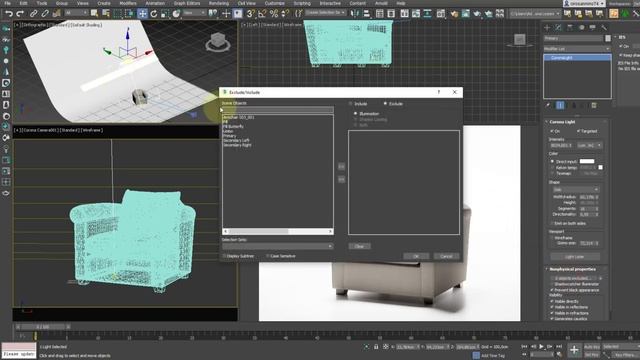Toggle the Angle Snap icon
This screenshot has height=360, width=640.
tap(262, 13)
